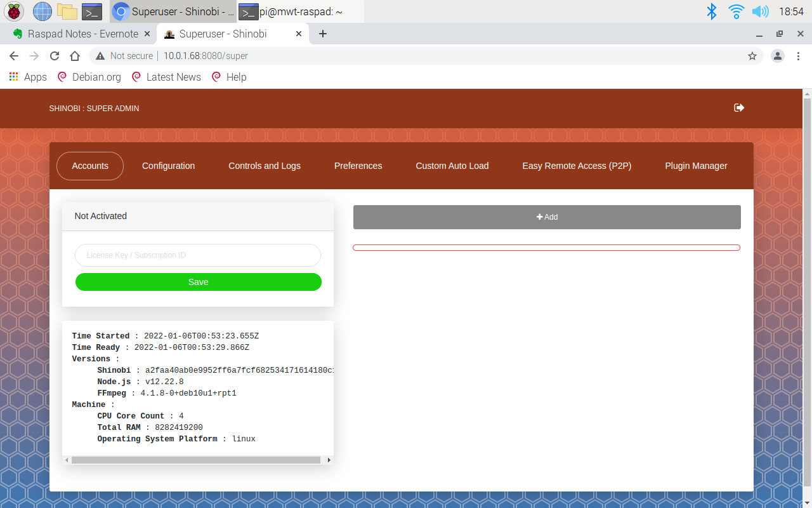Viewport: 812px width, 508px height.
Task: Go to the Custom Auto Load tab
Action: (452, 166)
